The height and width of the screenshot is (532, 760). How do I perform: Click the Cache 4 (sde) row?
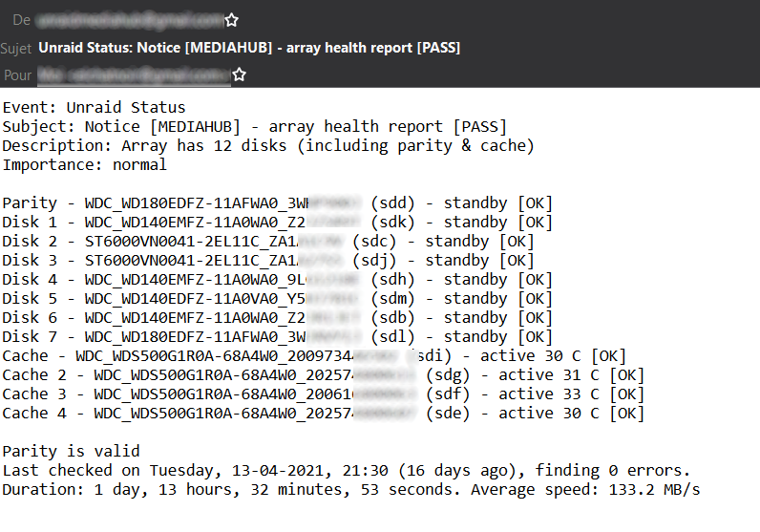tap(324, 414)
